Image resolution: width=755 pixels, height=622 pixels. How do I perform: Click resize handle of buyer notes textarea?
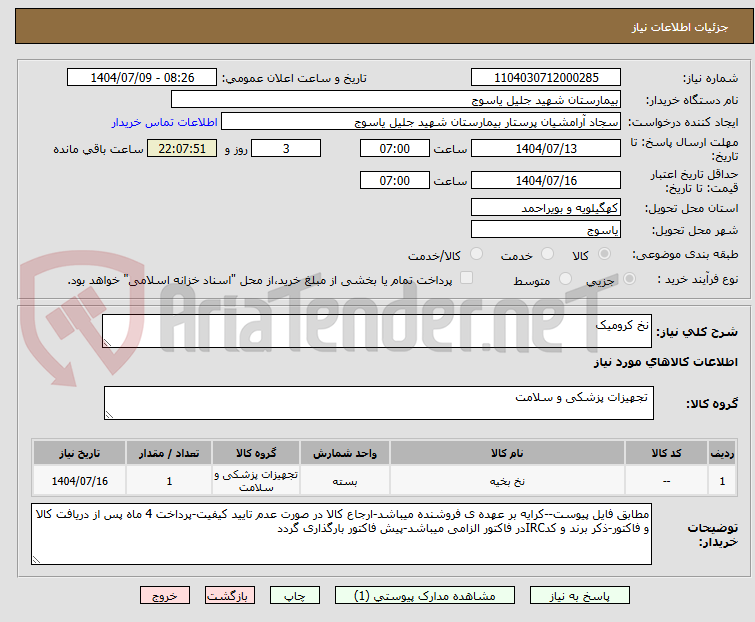click(37, 559)
